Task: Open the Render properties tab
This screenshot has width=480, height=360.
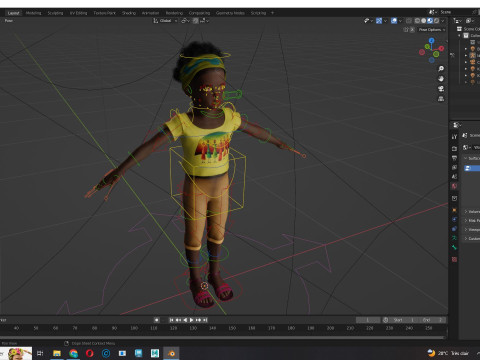Action: 454,148
